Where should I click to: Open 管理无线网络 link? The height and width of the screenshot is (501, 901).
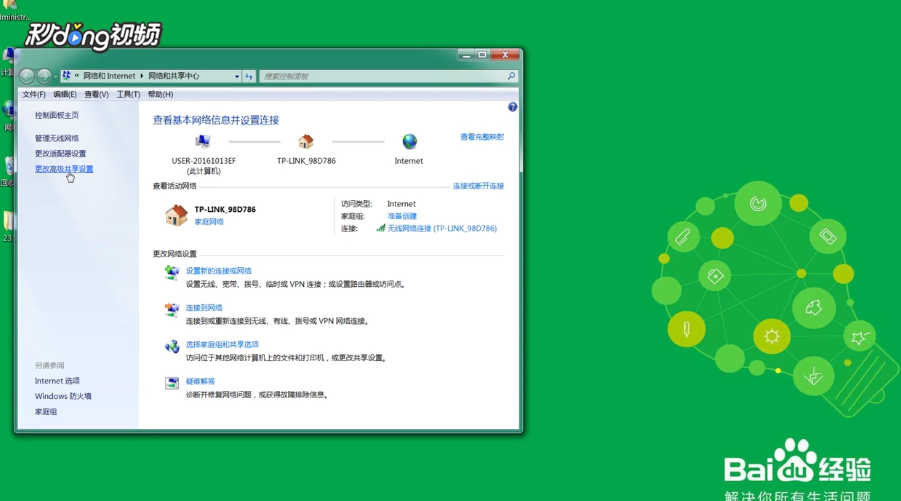pos(57,138)
